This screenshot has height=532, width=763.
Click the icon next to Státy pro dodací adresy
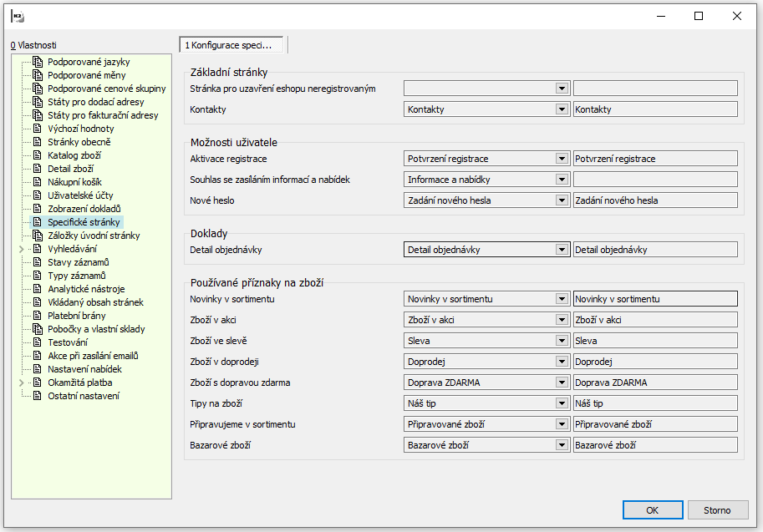point(38,102)
